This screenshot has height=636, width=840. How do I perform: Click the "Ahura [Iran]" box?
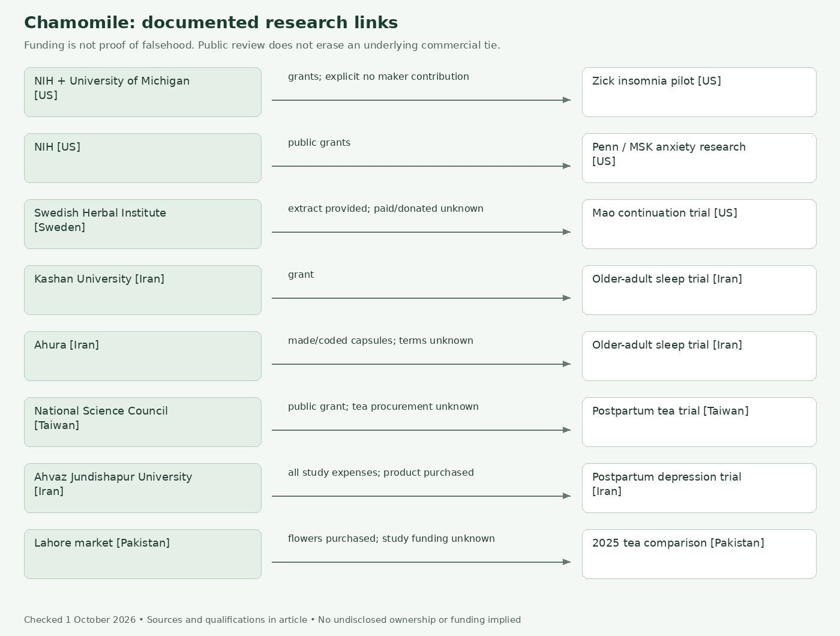coord(143,356)
